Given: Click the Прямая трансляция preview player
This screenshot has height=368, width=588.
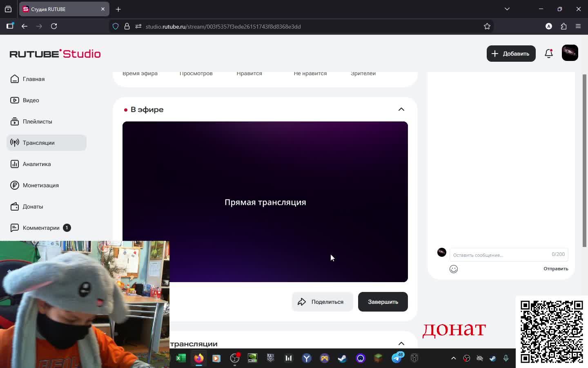Looking at the screenshot, I should tap(265, 202).
